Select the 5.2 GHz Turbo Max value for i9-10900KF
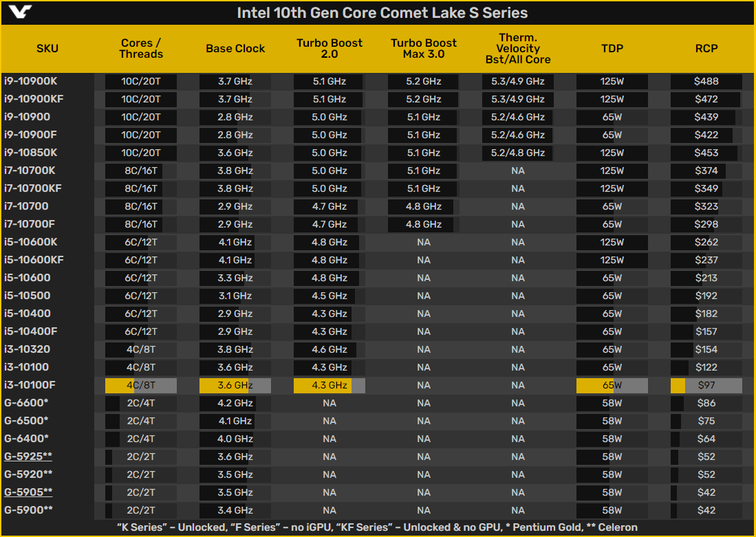This screenshot has height=537, width=756. [423, 99]
